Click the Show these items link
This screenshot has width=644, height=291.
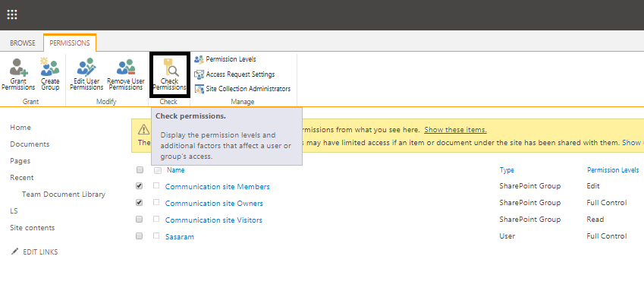(455, 130)
